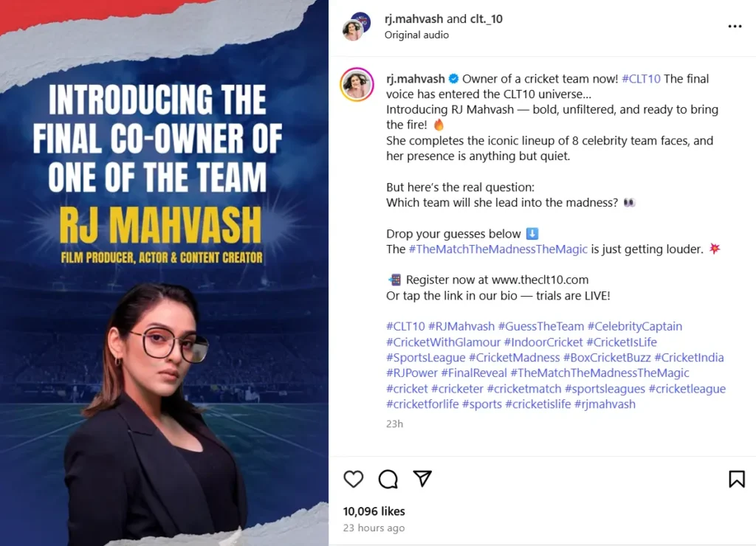This screenshot has height=546, width=756.
Task: Save the post with the bookmark icon
Action: [x=737, y=479]
